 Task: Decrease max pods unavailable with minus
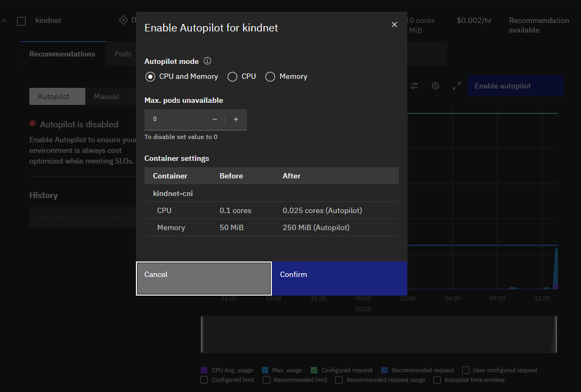point(215,119)
